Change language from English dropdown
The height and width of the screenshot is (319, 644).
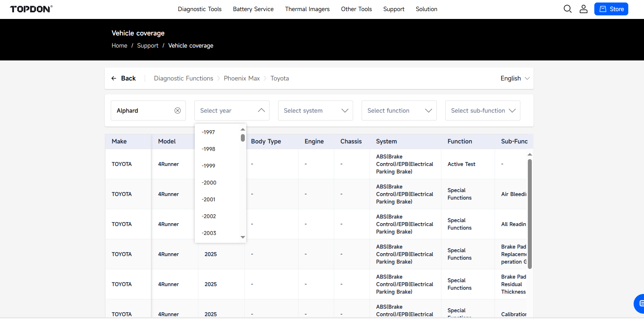pos(515,78)
